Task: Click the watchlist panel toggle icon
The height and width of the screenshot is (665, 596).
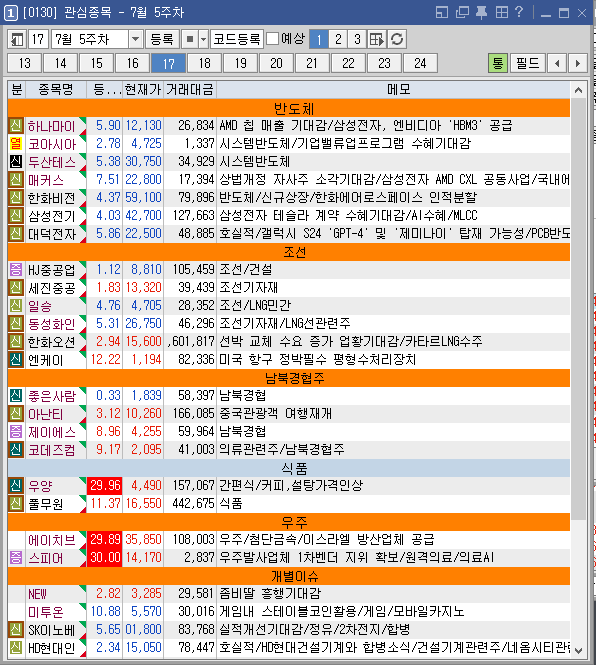Action: pyautogui.click(x=17, y=39)
